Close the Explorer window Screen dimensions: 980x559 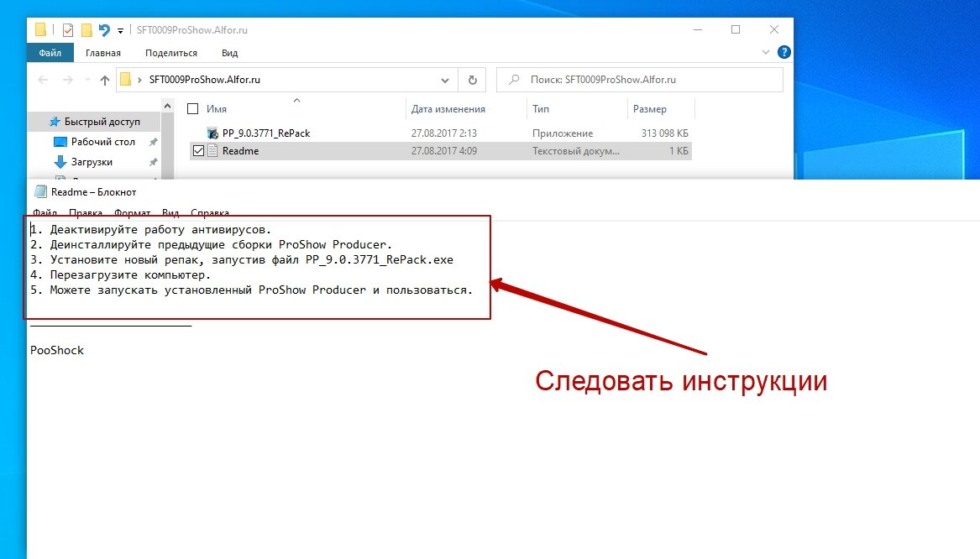coord(773,29)
